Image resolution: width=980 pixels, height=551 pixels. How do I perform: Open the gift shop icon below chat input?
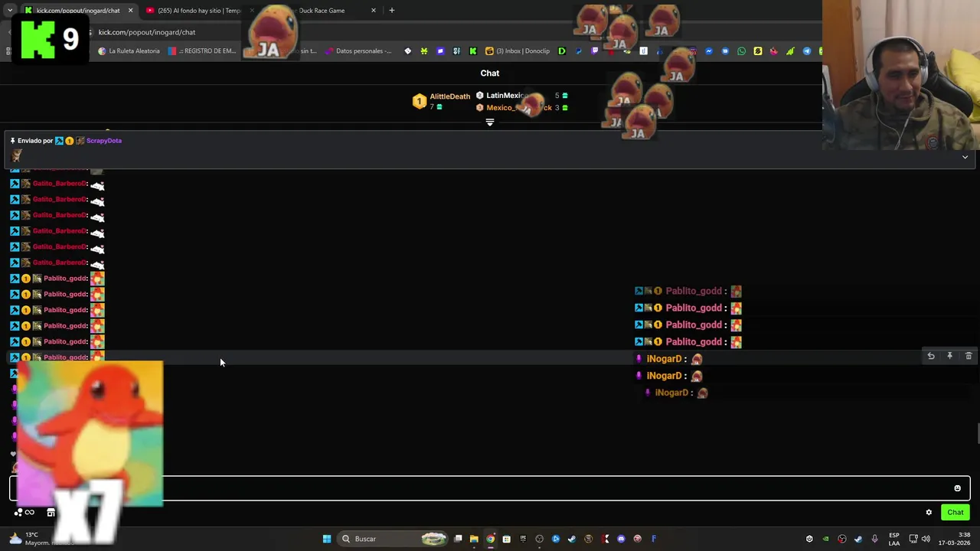point(51,513)
